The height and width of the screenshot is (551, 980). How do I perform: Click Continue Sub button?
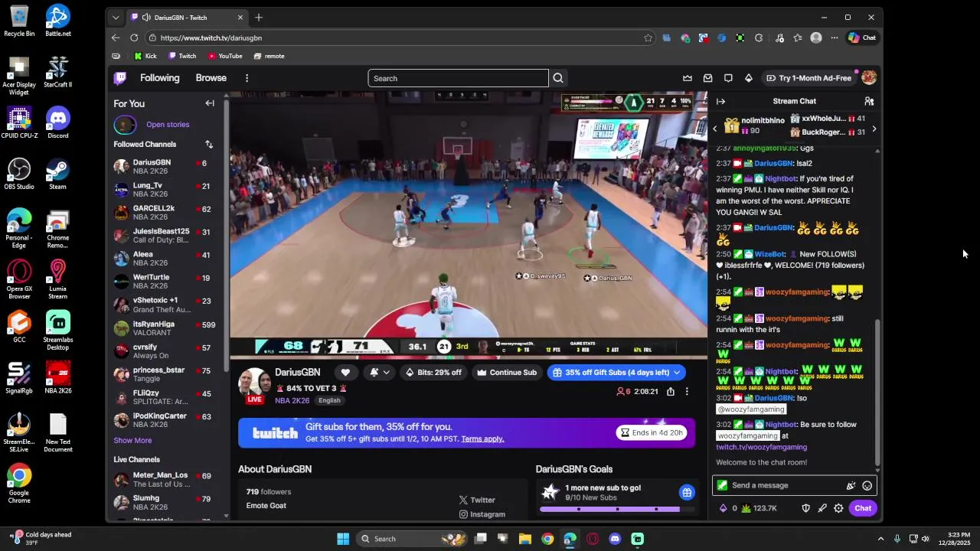(x=507, y=373)
